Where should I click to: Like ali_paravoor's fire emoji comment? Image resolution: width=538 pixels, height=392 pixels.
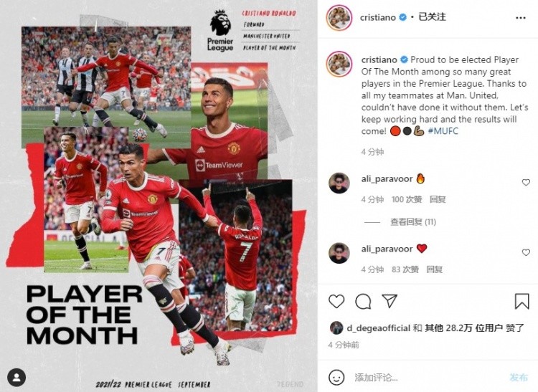[526, 182]
